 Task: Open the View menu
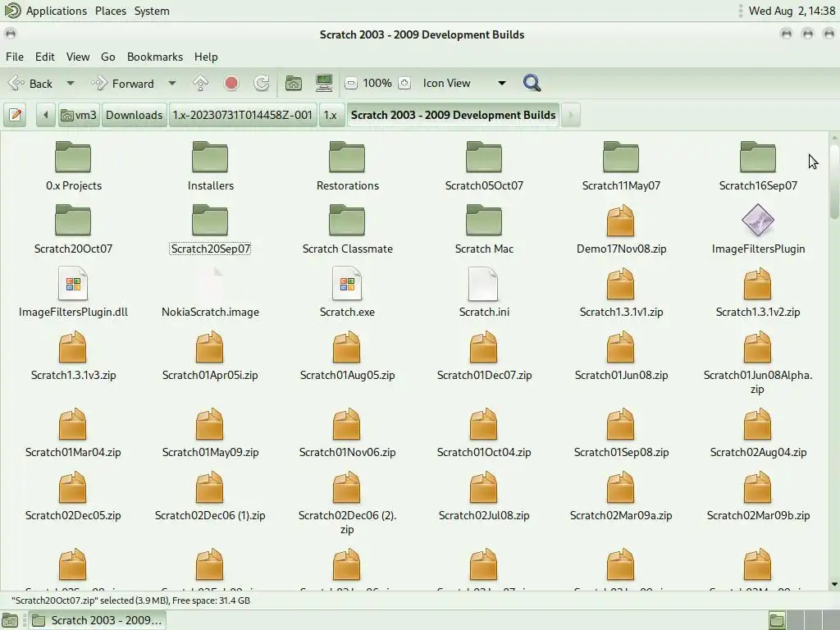point(78,57)
